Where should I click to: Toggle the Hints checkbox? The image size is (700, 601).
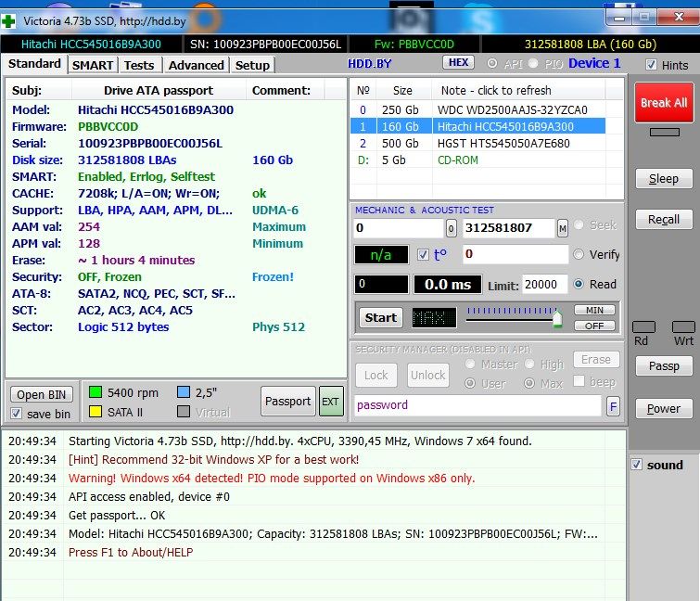click(651, 65)
